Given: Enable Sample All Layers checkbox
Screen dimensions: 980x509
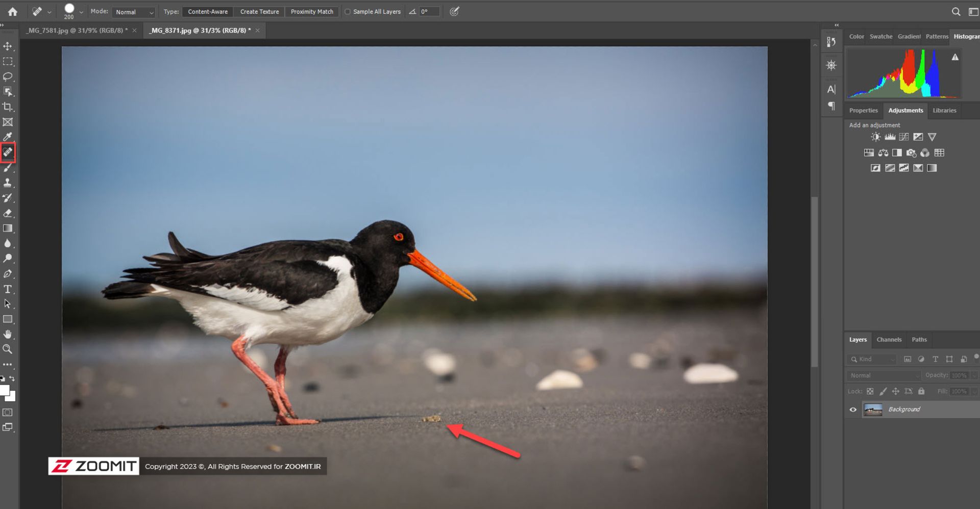Looking at the screenshot, I should [348, 12].
